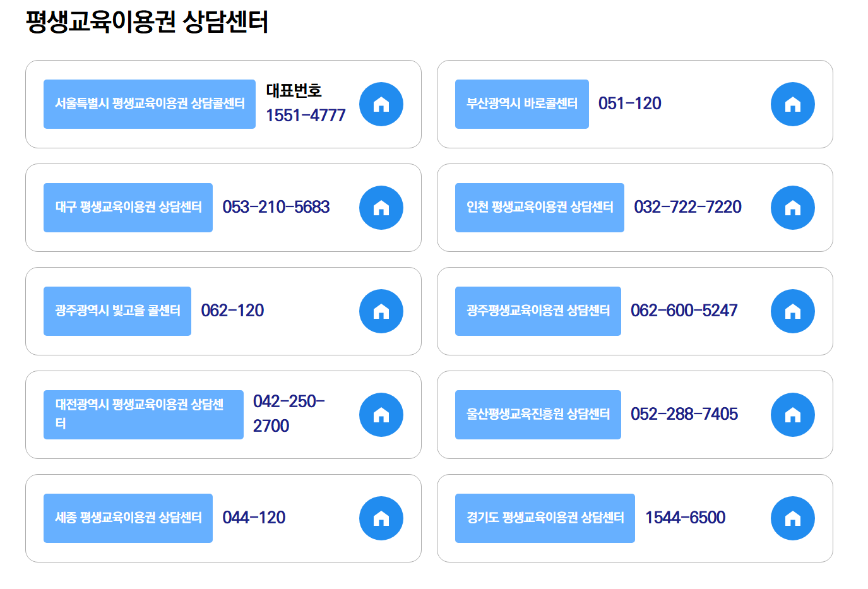Click the 인천 평생교육이용권 상담센터 badge
The height and width of the screenshot is (589, 868).
click(539, 207)
